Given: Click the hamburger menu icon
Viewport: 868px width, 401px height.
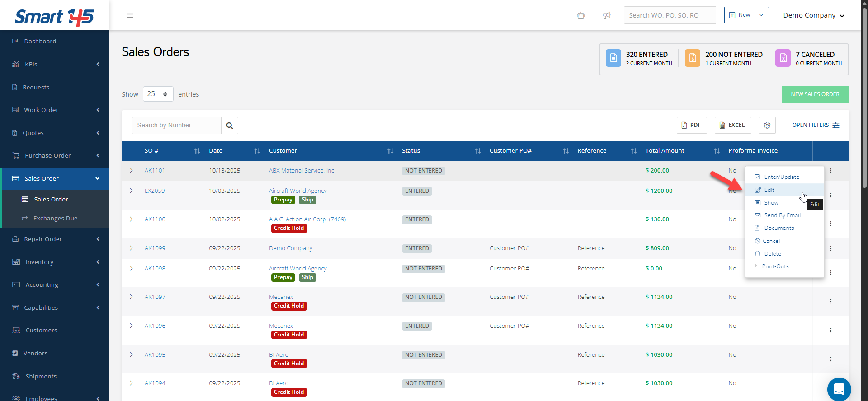Looking at the screenshot, I should coord(130,15).
